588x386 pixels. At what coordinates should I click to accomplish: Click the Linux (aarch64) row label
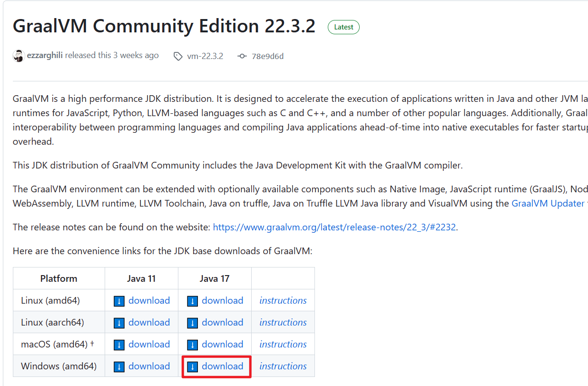[52, 322]
